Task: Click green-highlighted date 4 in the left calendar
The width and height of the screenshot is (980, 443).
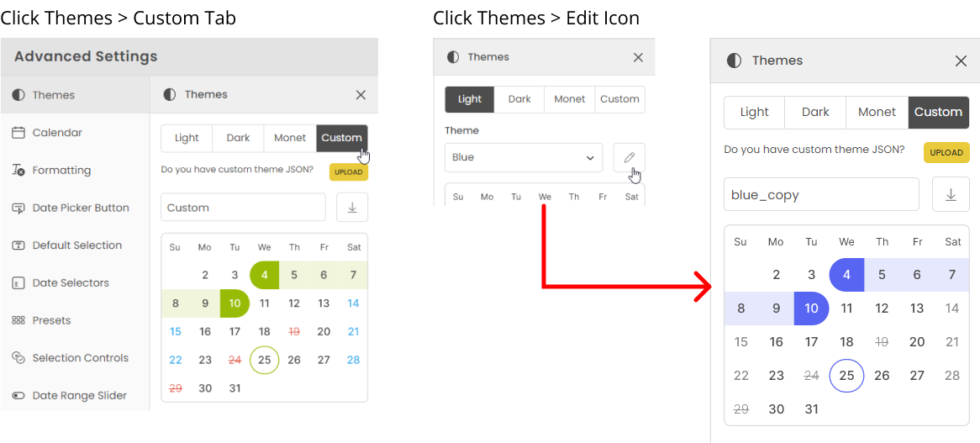Action: point(264,275)
